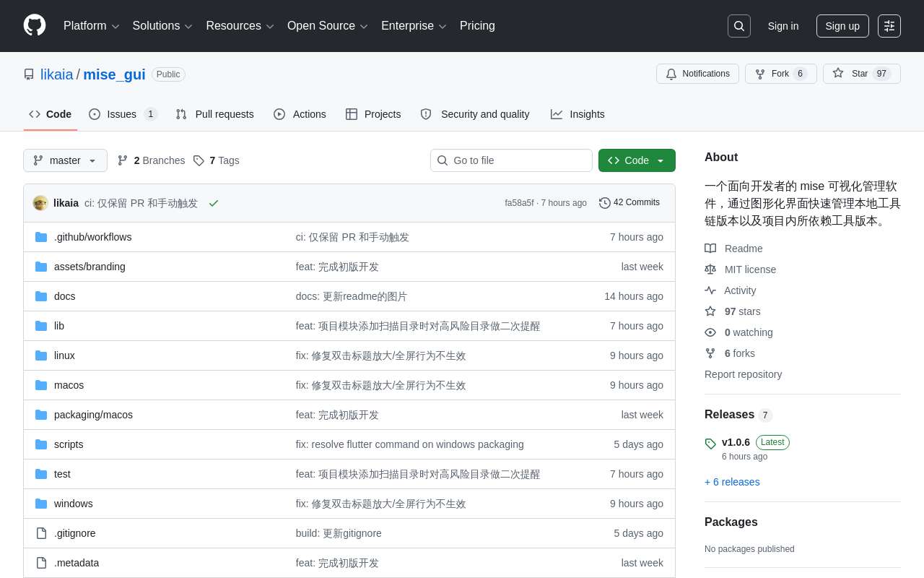
Task: Click the green commit status checkmark
Action: [214, 203]
